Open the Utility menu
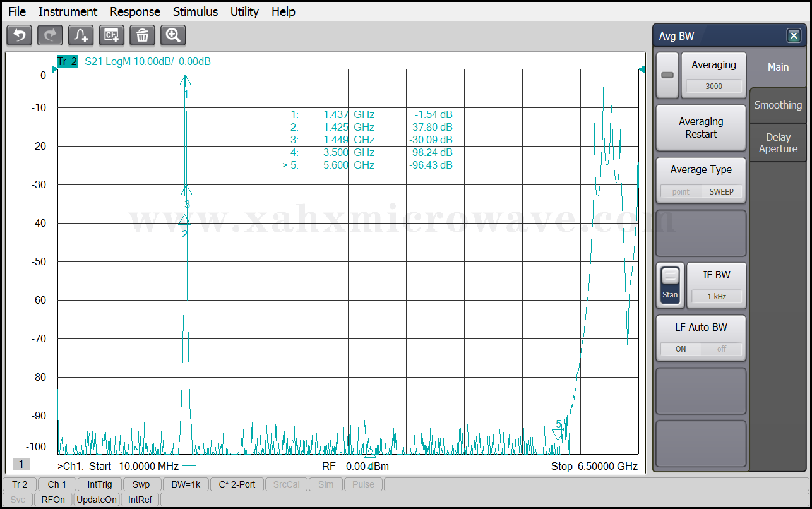 pyautogui.click(x=244, y=11)
